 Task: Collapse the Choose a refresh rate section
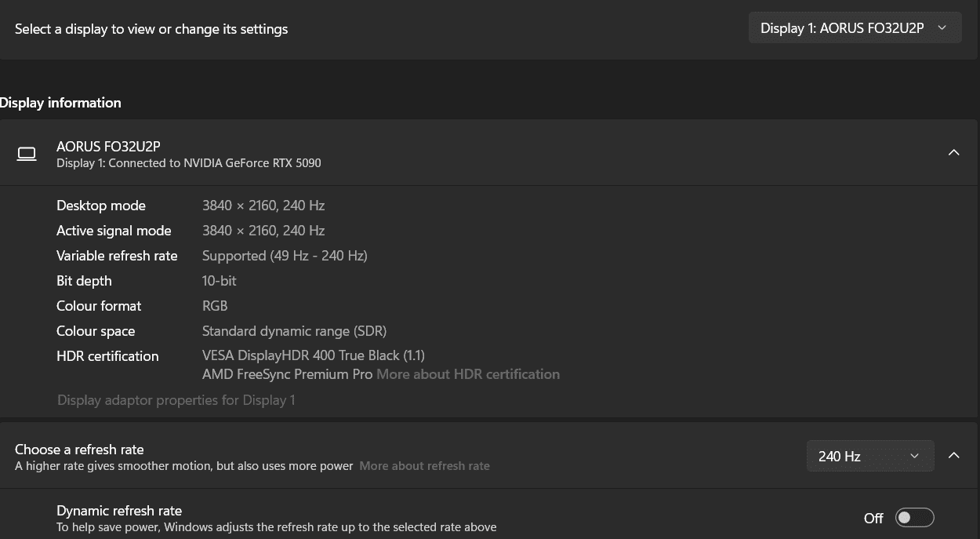(953, 456)
